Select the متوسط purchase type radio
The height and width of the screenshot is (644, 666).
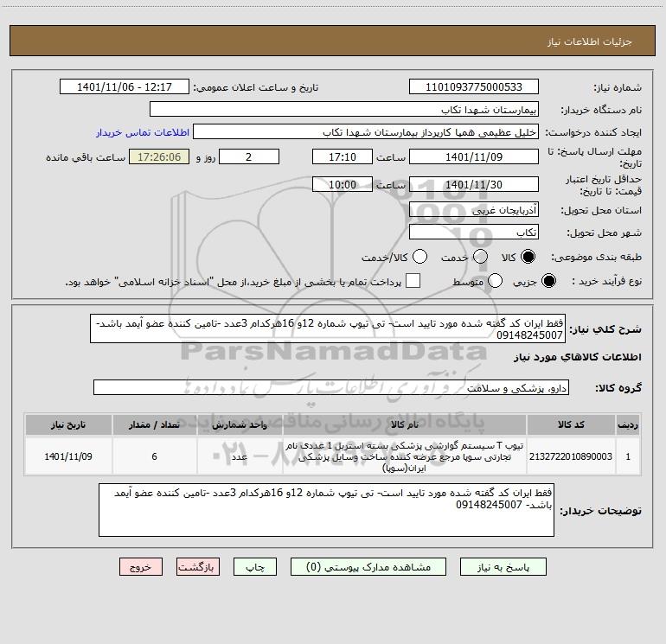pyautogui.click(x=495, y=281)
